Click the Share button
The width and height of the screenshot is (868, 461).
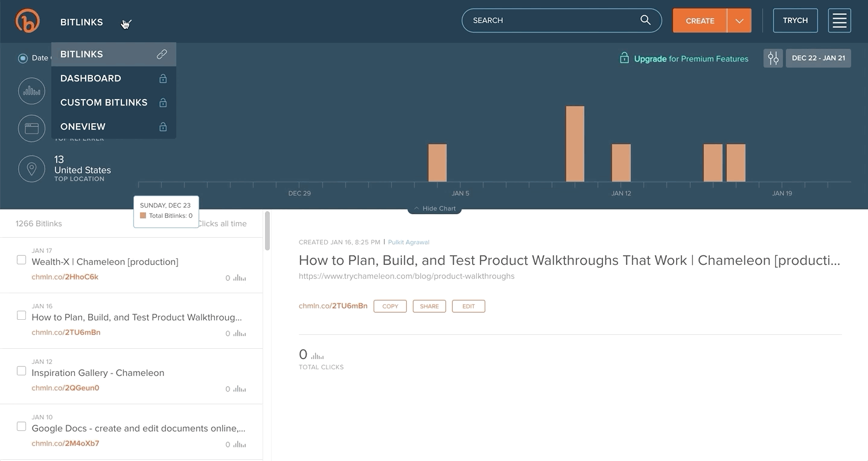tap(429, 306)
